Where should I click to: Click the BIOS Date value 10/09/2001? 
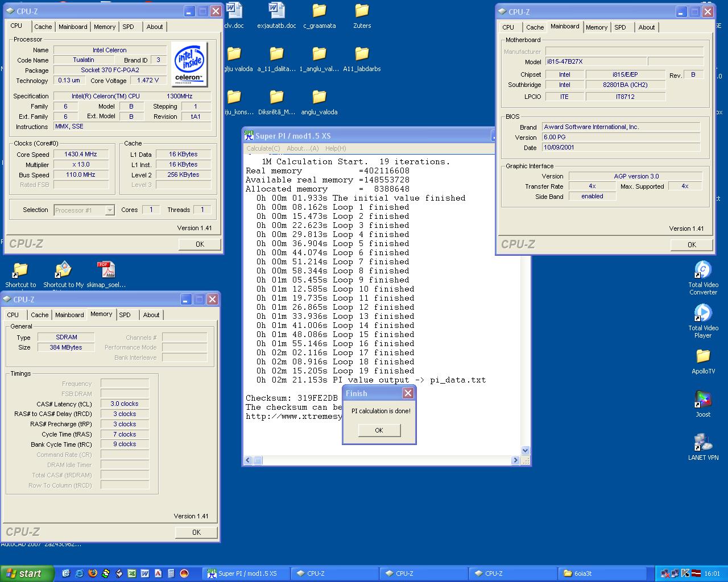621,147
